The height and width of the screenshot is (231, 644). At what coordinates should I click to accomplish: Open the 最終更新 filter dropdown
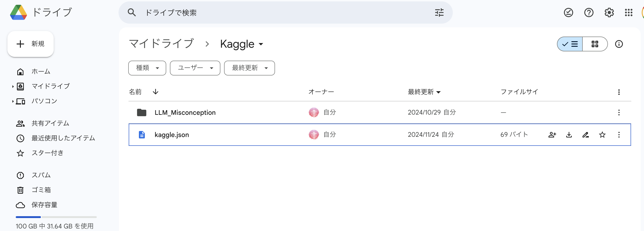click(x=249, y=68)
